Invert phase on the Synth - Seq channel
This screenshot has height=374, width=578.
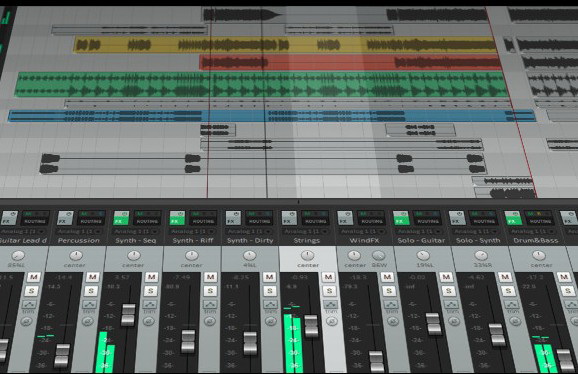[x=149, y=322]
